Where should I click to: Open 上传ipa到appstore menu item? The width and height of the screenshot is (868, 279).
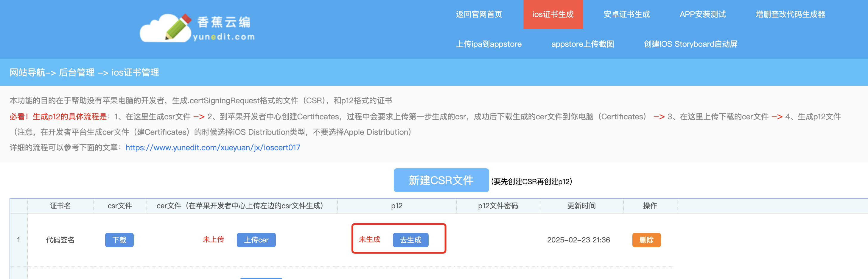click(489, 44)
